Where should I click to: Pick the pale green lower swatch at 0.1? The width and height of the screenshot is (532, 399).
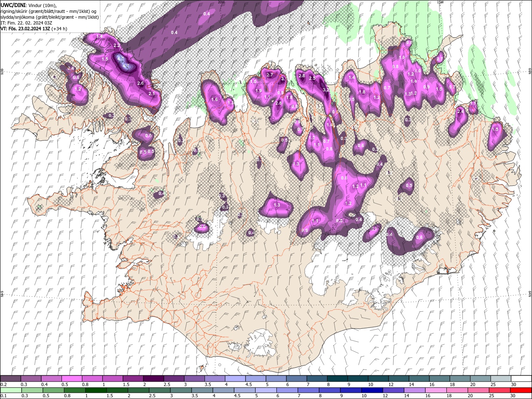pos(10,390)
